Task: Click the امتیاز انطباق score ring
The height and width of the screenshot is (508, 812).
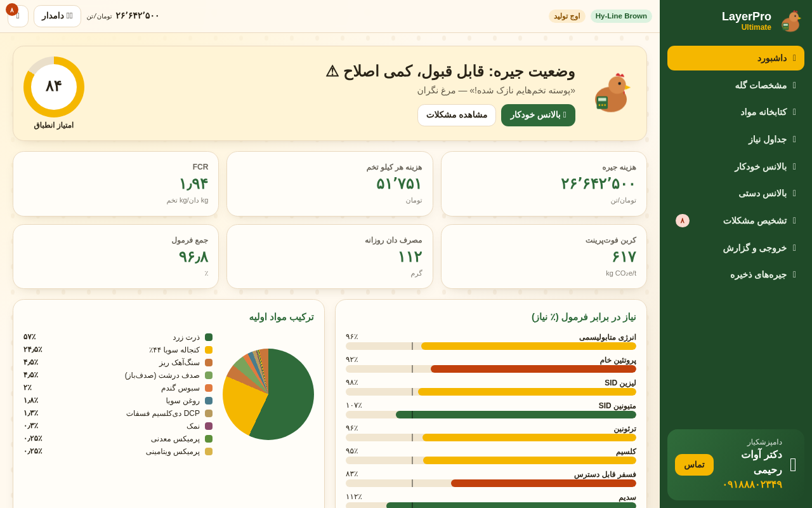Action: tap(54, 87)
